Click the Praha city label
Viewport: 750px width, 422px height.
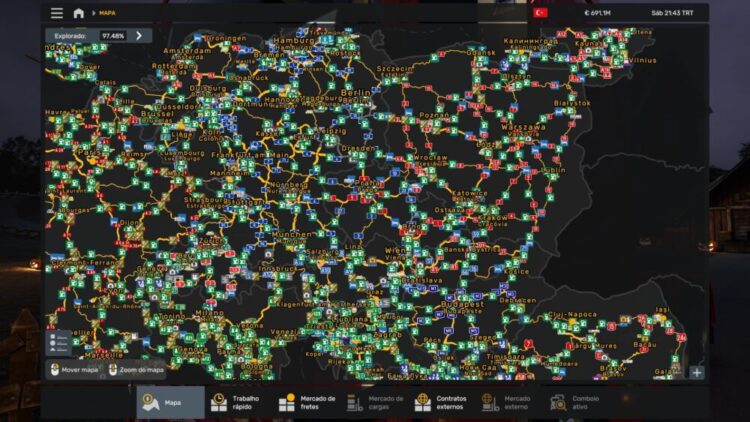tap(367, 182)
